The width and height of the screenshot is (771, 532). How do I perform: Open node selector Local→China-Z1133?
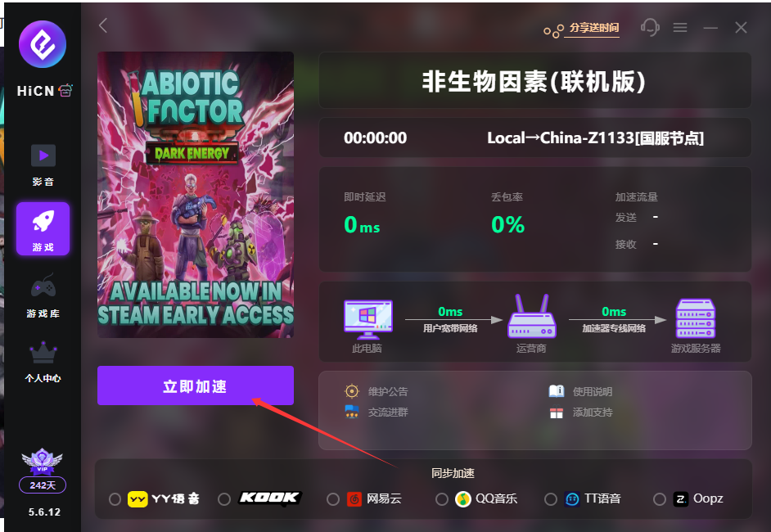click(595, 138)
